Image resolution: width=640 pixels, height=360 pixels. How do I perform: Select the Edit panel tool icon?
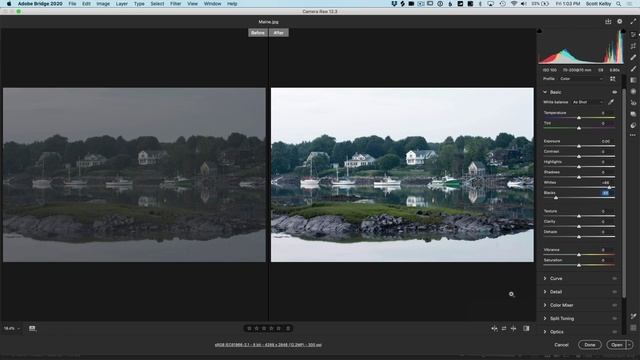click(x=633, y=35)
